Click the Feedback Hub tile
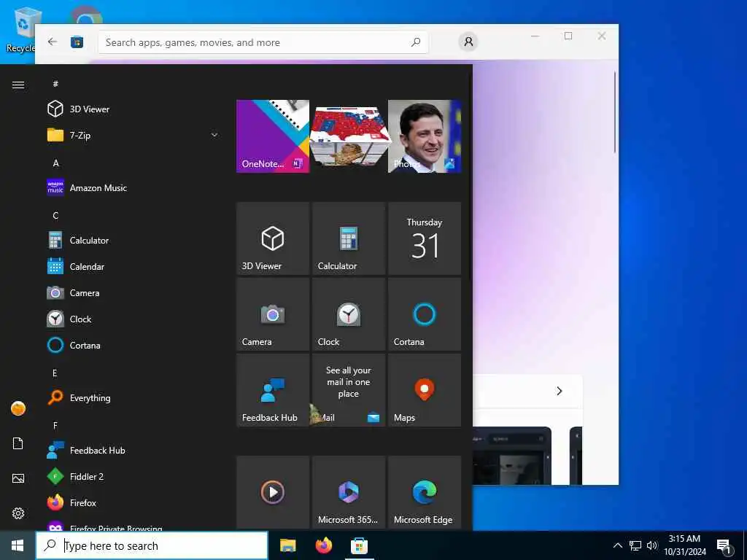The image size is (747, 560). 273,390
